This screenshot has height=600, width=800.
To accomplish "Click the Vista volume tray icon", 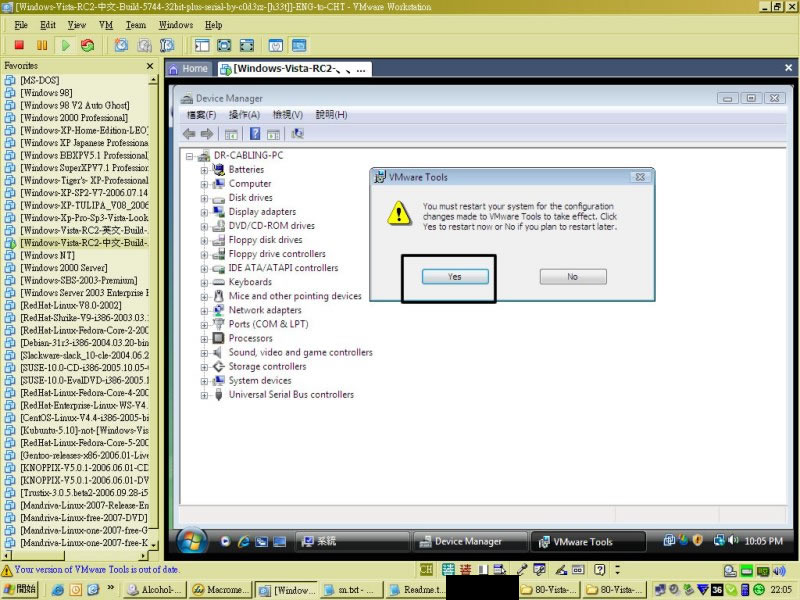I will 734,540.
